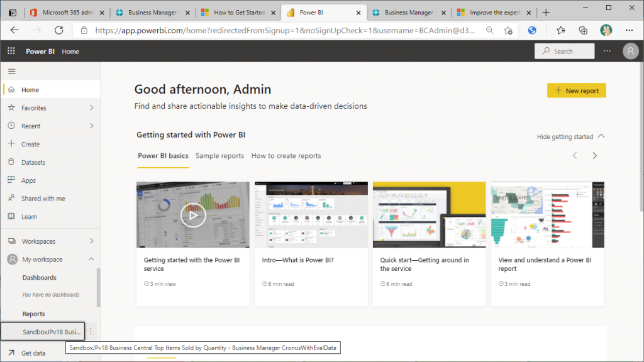Open View and understand a report thumbnail
644x362 pixels.
[x=548, y=215]
